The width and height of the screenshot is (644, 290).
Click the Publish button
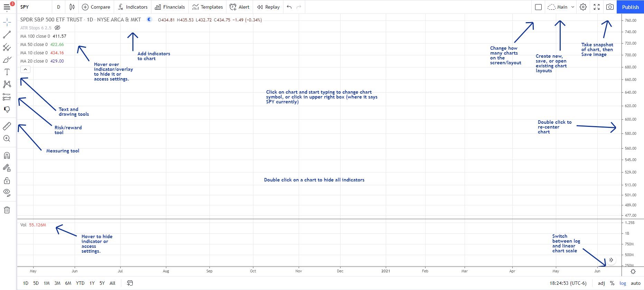pos(631,7)
